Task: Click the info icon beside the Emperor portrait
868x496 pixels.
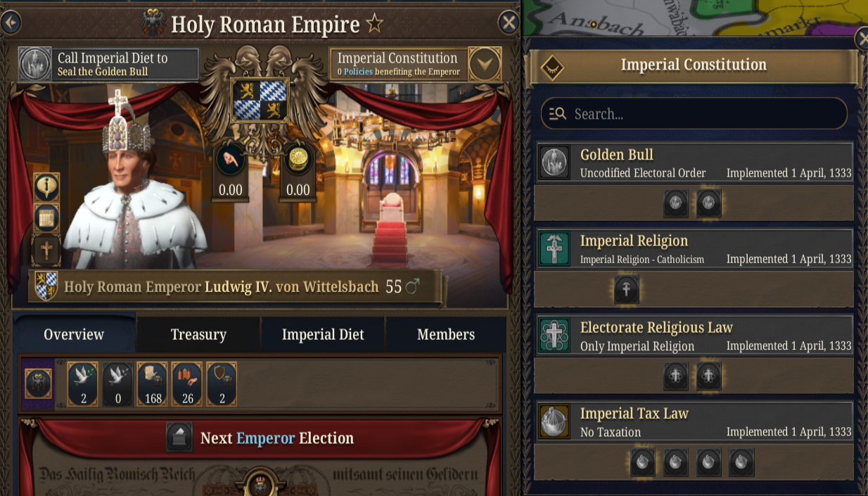Action: pyautogui.click(x=46, y=187)
